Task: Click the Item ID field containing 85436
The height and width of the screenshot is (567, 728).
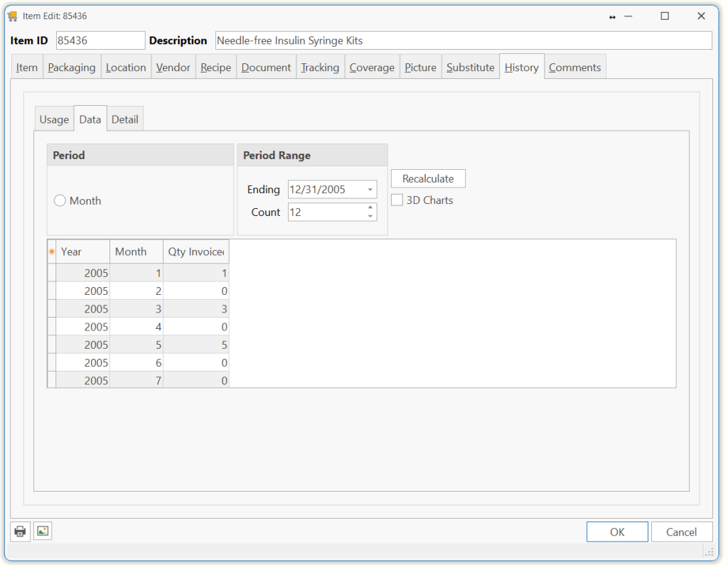Action: 100,40
